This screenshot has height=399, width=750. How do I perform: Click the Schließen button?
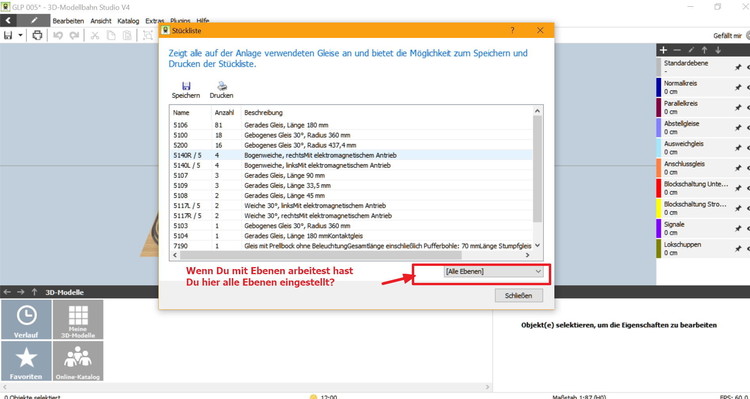[519, 296]
